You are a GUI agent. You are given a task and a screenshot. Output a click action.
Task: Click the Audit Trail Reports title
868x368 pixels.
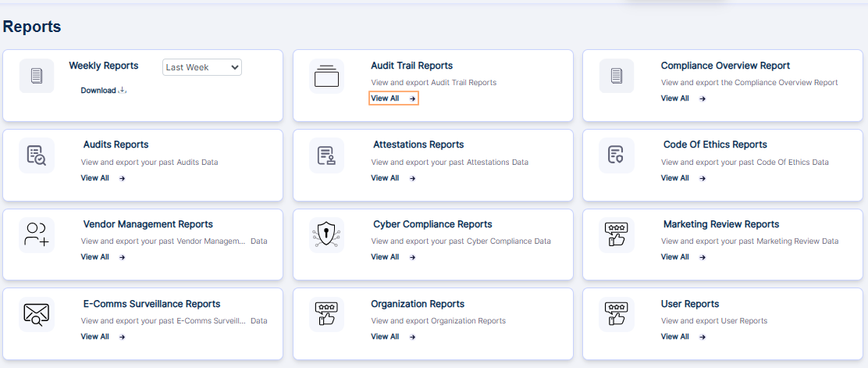(x=412, y=66)
